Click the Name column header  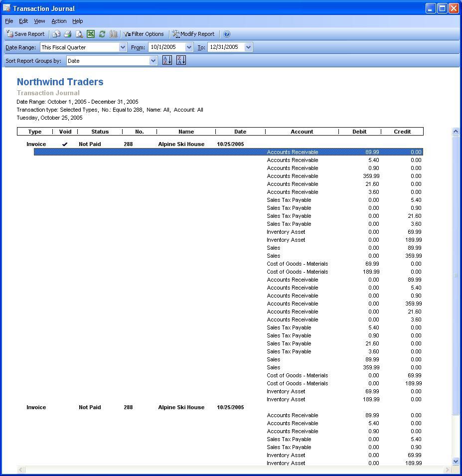click(186, 132)
